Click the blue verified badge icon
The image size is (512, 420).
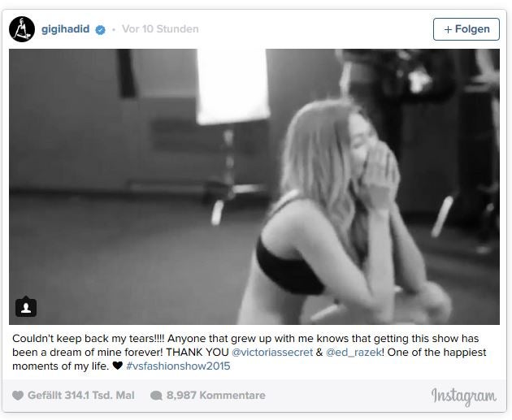(100, 30)
